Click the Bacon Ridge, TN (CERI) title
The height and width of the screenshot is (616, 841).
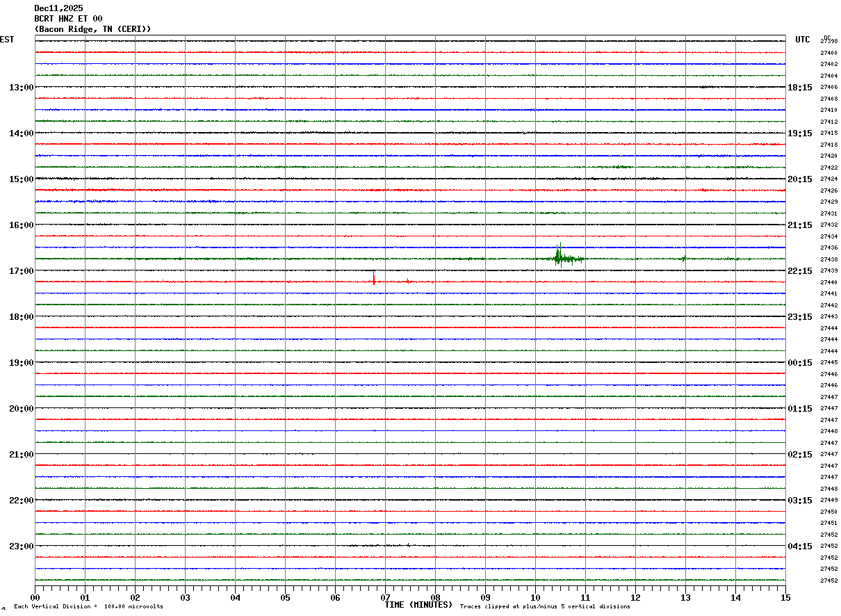pyautogui.click(x=92, y=29)
